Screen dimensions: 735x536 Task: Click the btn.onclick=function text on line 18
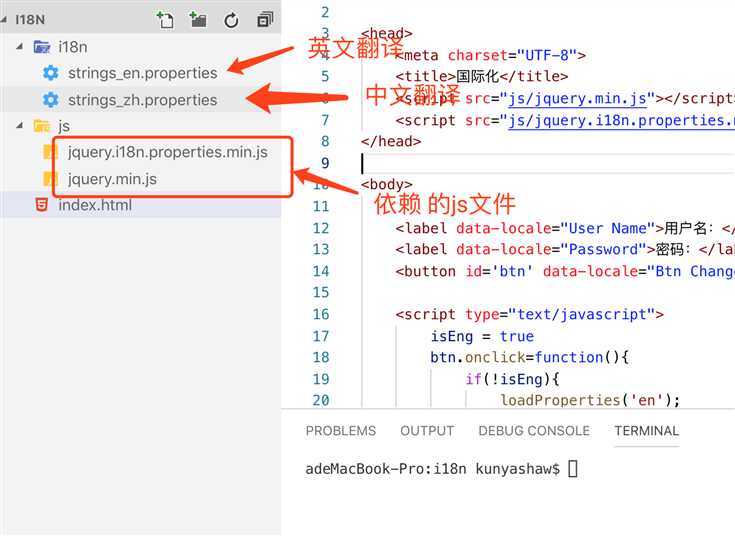tap(529, 357)
